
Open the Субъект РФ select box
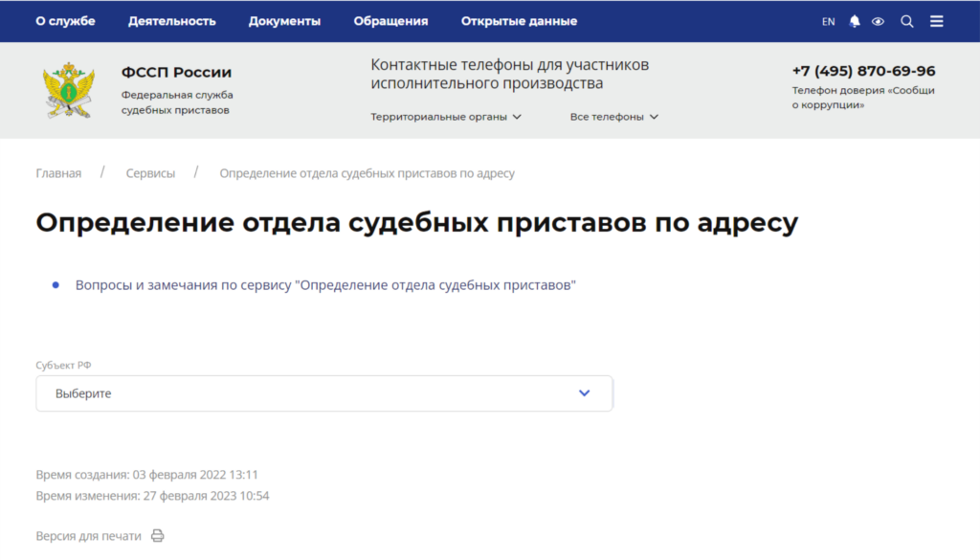tap(323, 393)
